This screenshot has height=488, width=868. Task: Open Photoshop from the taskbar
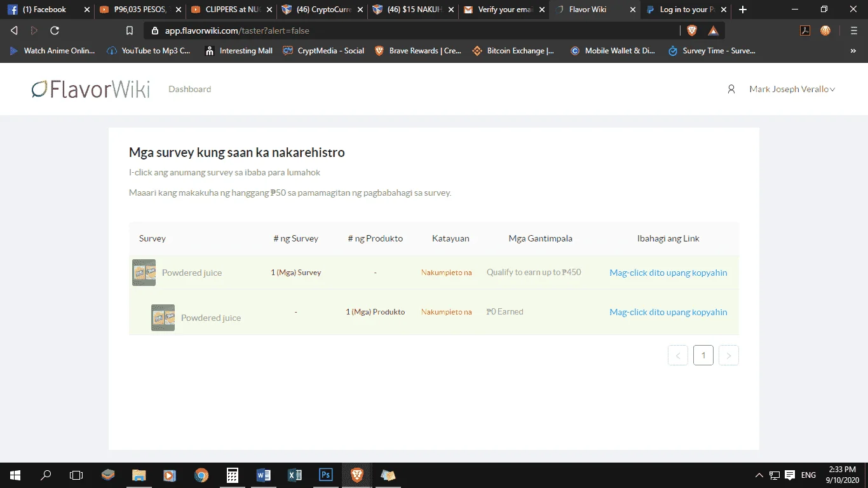(x=325, y=475)
